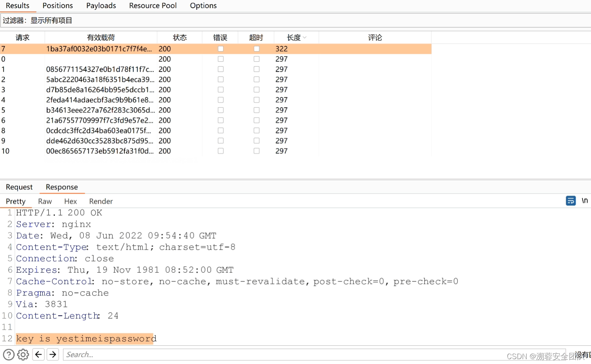The width and height of the screenshot is (591, 364).
Task: Click the 'Pragma: no-cache' header line
Action: pos(62,293)
